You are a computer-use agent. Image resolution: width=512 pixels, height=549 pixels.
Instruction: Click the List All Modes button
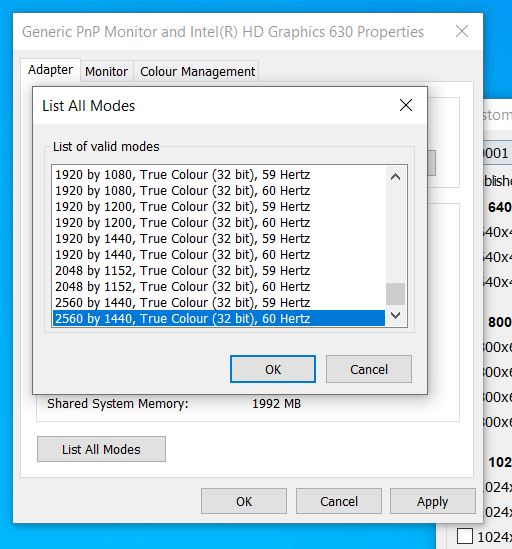(x=101, y=449)
